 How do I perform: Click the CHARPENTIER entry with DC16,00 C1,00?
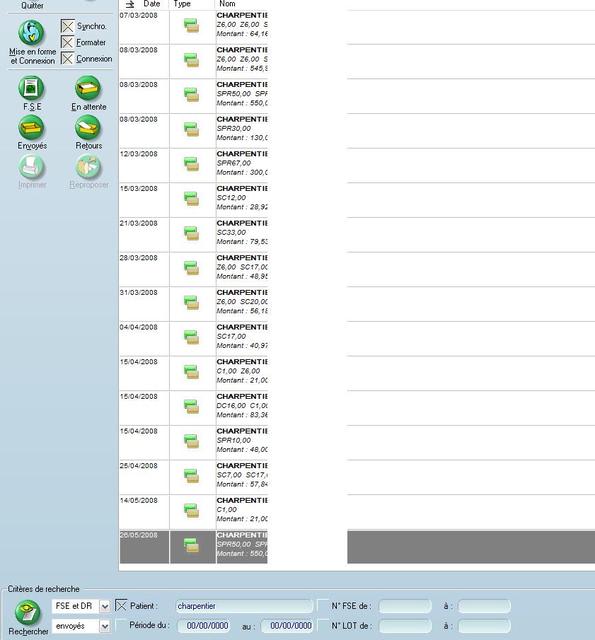[x=242, y=406]
